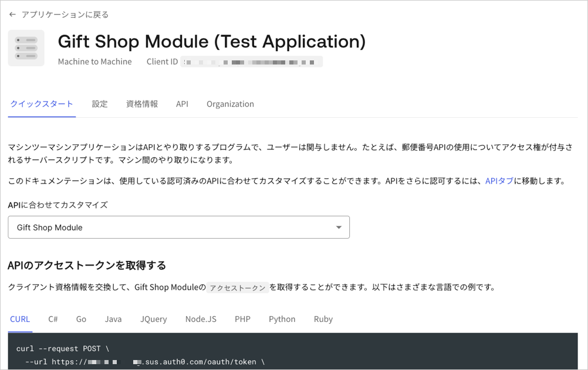Image resolution: width=588 pixels, height=370 pixels.
Task: Click the Client ID field
Action: [x=252, y=61]
